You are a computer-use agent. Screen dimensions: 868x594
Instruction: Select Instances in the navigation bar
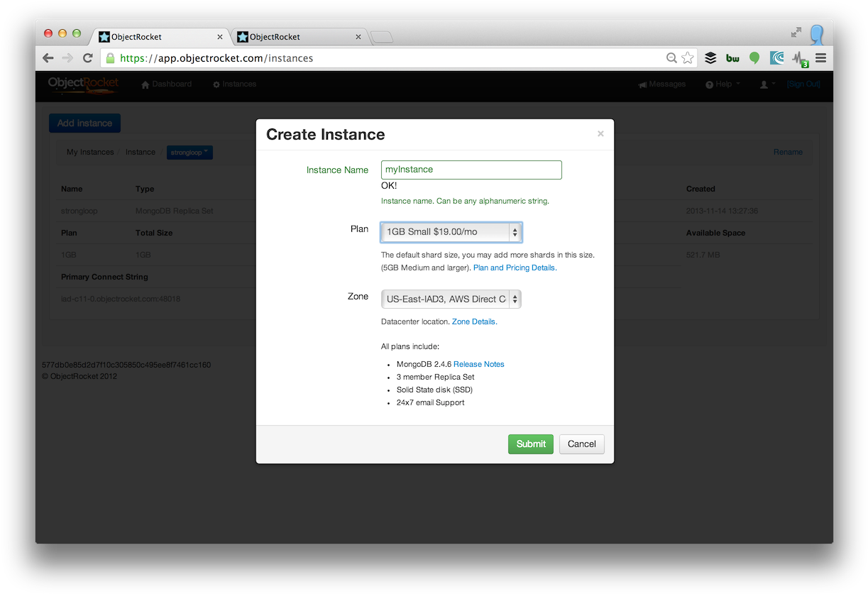click(234, 84)
